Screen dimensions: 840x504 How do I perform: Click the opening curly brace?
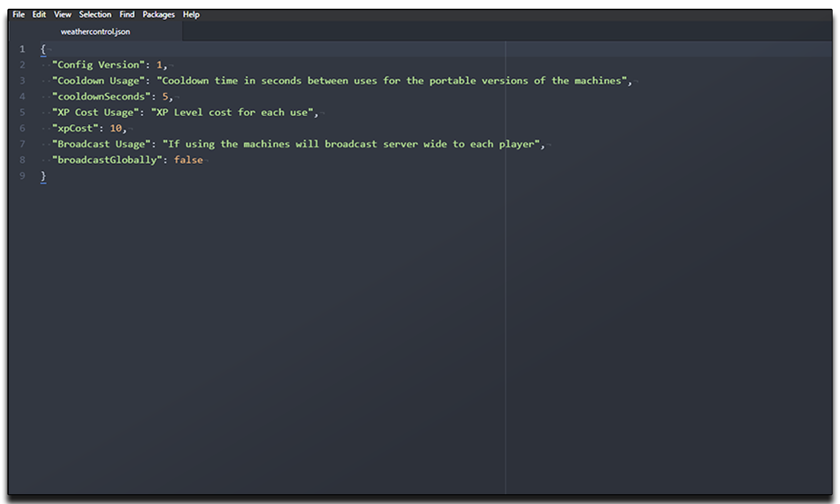point(43,49)
